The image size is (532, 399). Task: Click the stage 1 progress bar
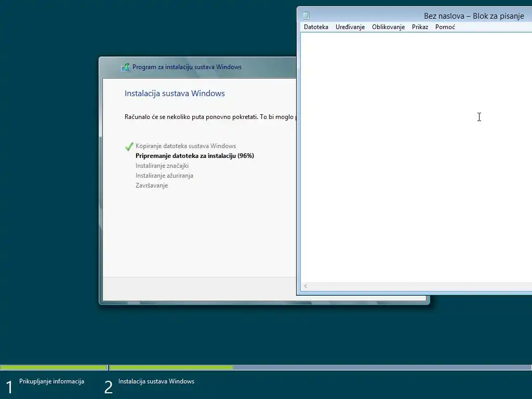coord(54,367)
